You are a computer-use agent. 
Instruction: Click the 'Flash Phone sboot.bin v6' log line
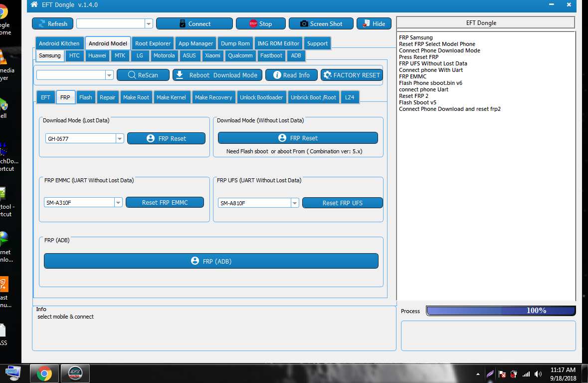430,83
